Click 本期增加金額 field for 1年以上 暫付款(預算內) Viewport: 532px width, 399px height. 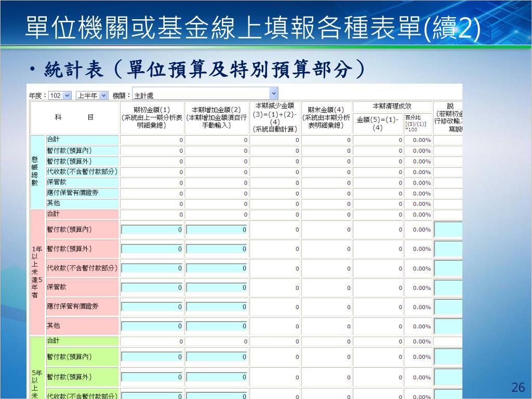click(217, 230)
